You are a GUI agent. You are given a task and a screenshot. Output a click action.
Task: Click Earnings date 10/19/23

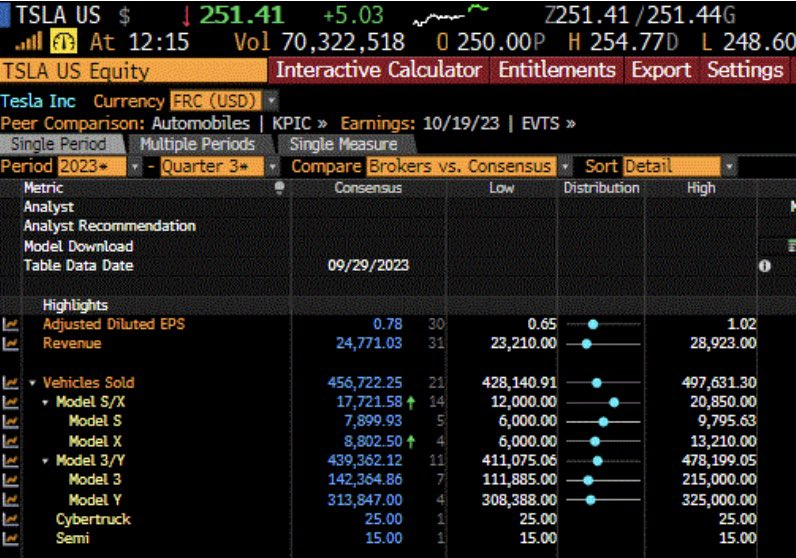point(461,123)
